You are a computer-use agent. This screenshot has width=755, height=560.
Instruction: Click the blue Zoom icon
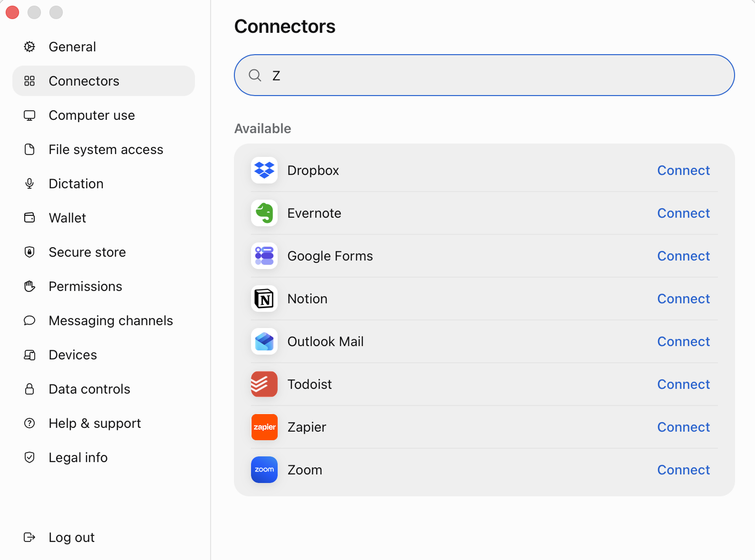point(264,470)
